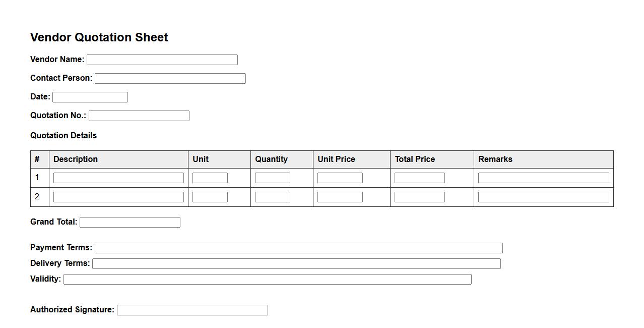Click the Remarks field in row 1

tap(543, 178)
